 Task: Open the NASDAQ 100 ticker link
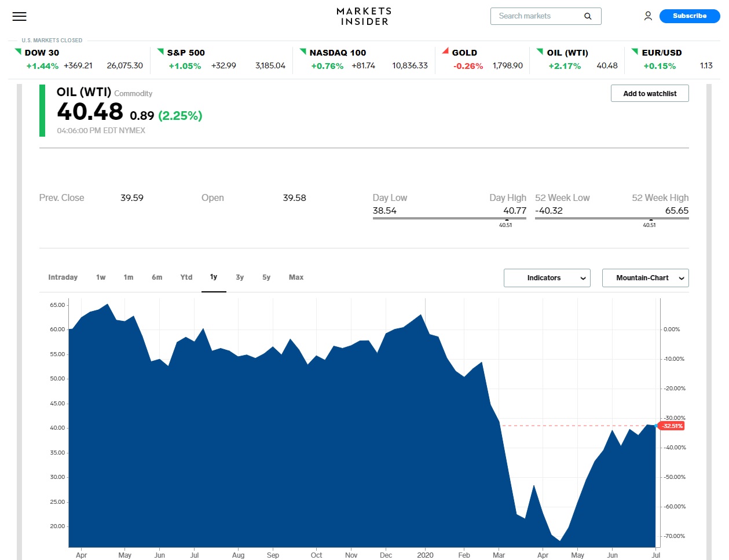[338, 53]
